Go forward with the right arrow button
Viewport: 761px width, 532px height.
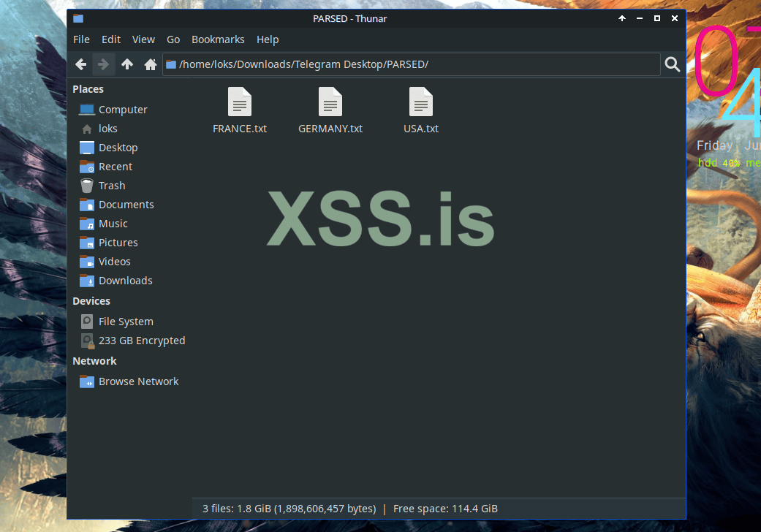pyautogui.click(x=103, y=64)
